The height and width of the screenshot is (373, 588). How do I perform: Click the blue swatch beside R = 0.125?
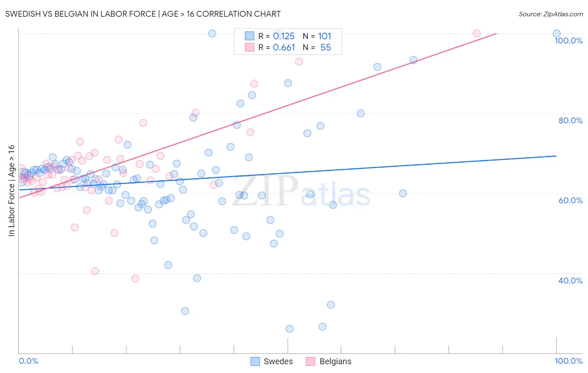(250, 36)
